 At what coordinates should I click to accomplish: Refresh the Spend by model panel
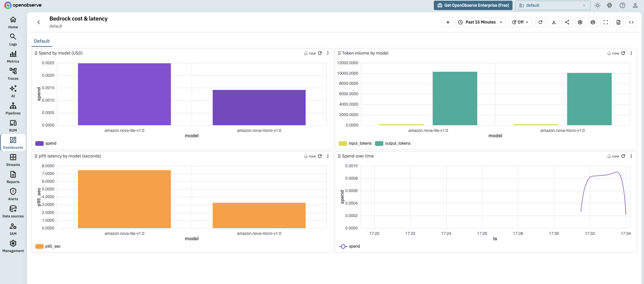coord(320,53)
